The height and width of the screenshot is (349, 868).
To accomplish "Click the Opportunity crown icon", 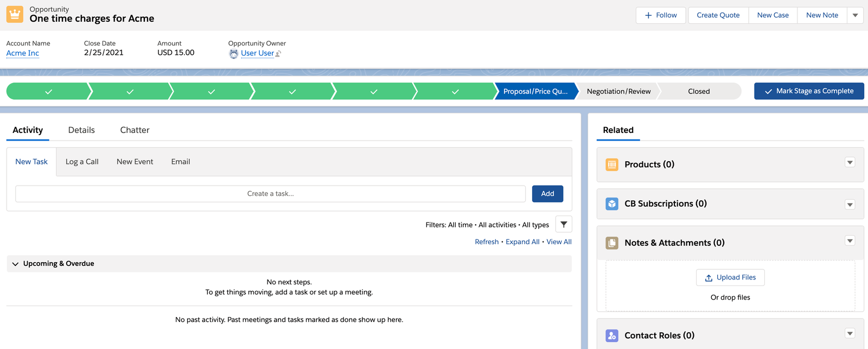I will [x=15, y=15].
